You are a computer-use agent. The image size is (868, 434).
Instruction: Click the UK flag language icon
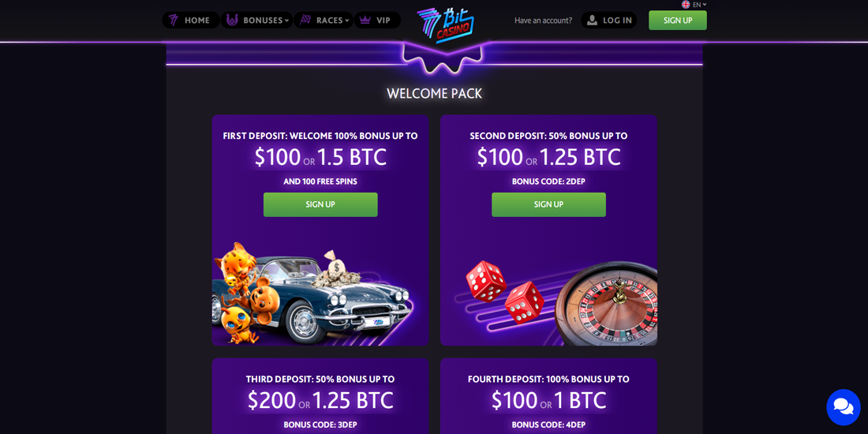coord(685,5)
